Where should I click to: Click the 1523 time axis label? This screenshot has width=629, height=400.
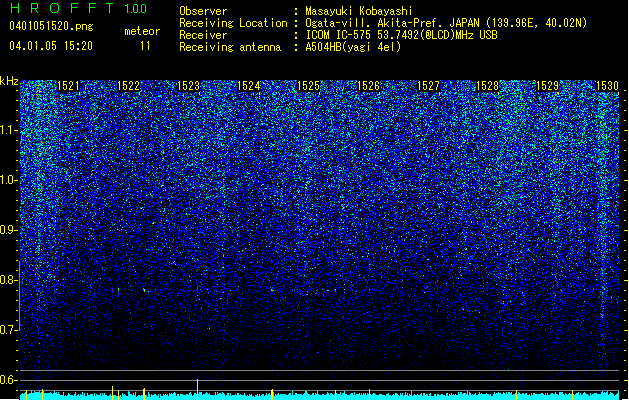point(188,86)
